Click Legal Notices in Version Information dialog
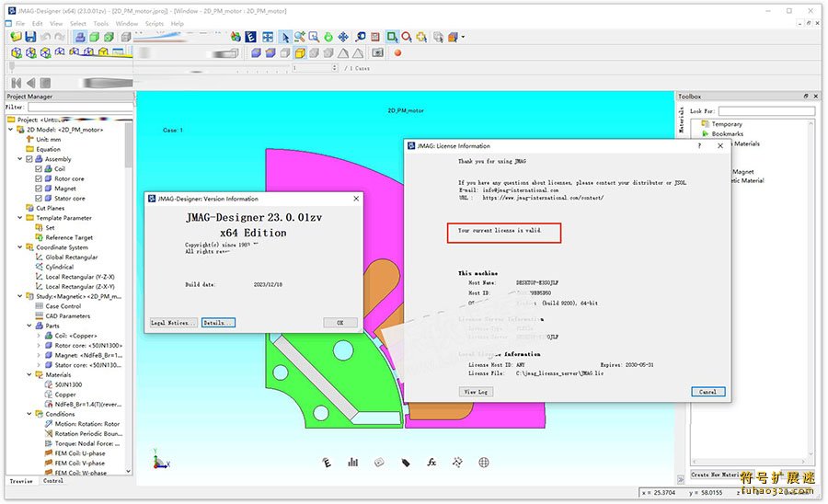 (173, 323)
